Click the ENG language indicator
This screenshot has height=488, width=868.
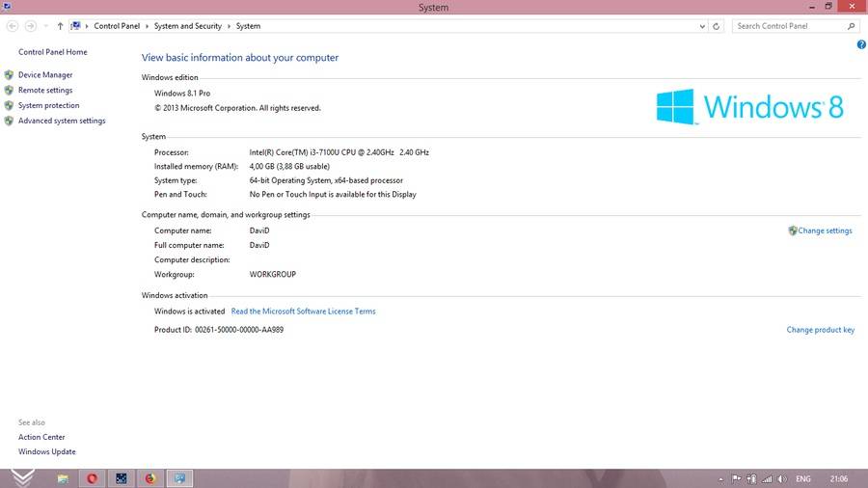tap(803, 479)
